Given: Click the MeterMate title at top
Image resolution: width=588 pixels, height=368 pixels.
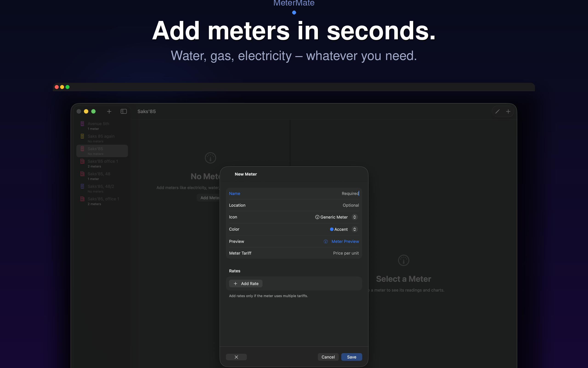Looking at the screenshot, I should pos(294,3).
